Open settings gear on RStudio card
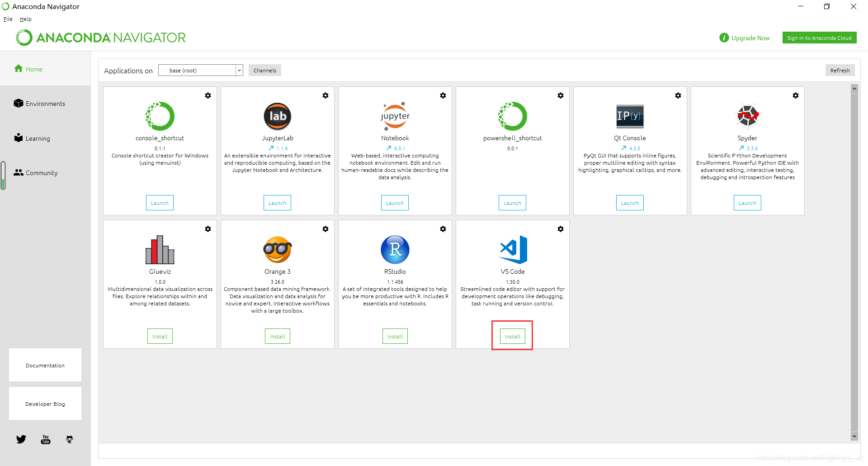868x466 pixels. click(x=443, y=229)
